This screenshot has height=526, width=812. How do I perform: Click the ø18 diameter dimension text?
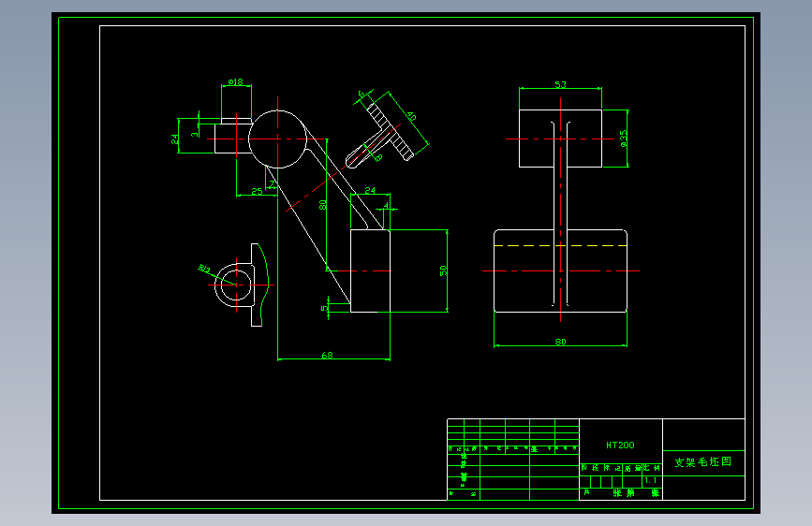point(236,81)
